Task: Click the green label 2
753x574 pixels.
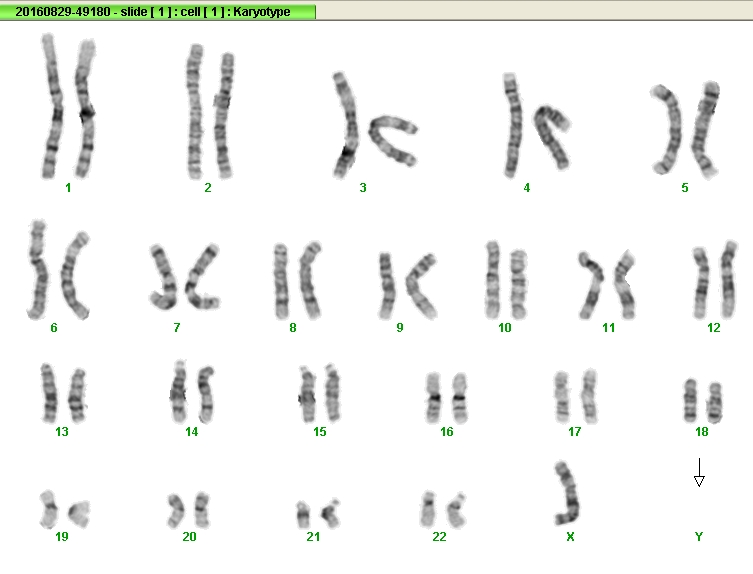Action: click(208, 188)
